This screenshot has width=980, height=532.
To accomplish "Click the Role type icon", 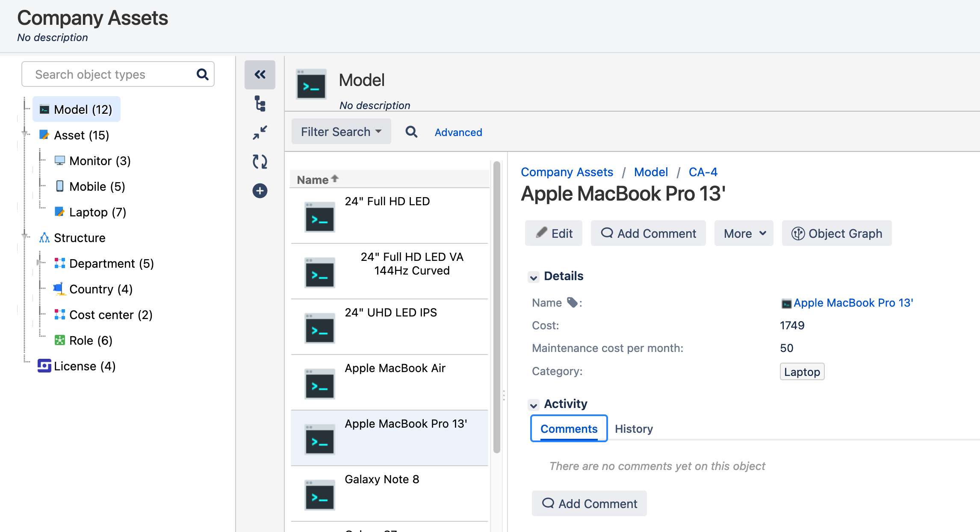I will pos(60,340).
